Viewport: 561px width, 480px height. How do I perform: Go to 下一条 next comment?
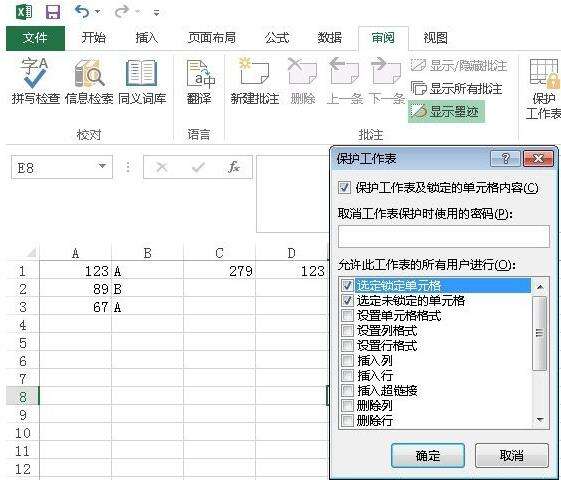coord(386,81)
